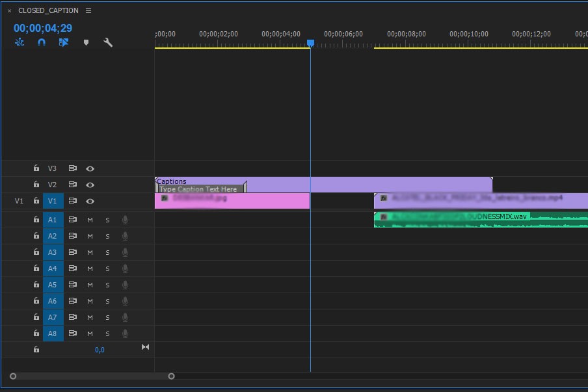
Task: Select the Type Caption Text Here block
Action: 201,189
